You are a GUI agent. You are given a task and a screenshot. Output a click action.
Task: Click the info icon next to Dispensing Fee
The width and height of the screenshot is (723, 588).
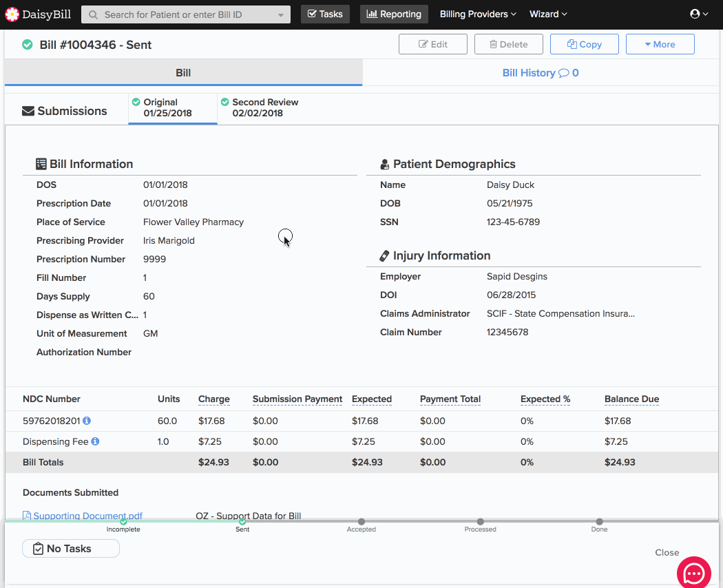[x=95, y=441]
